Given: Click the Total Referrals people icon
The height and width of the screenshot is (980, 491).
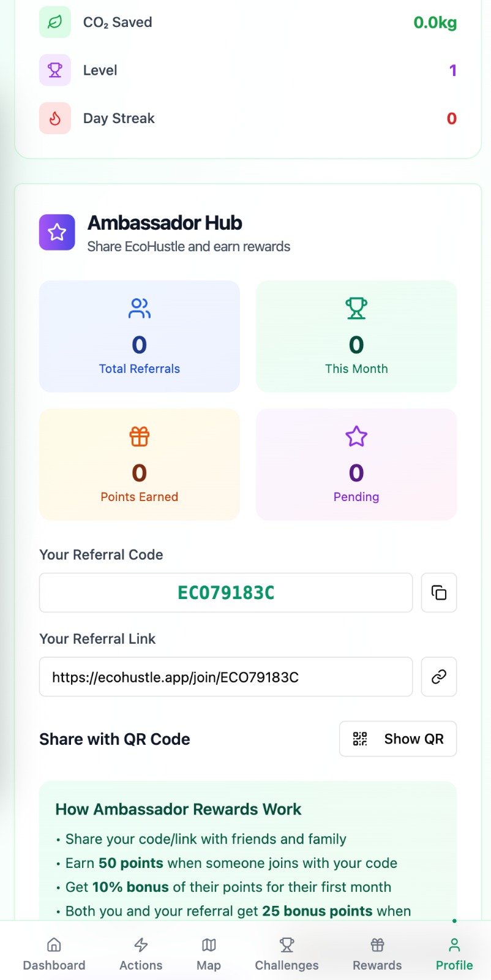Looking at the screenshot, I should [140, 308].
